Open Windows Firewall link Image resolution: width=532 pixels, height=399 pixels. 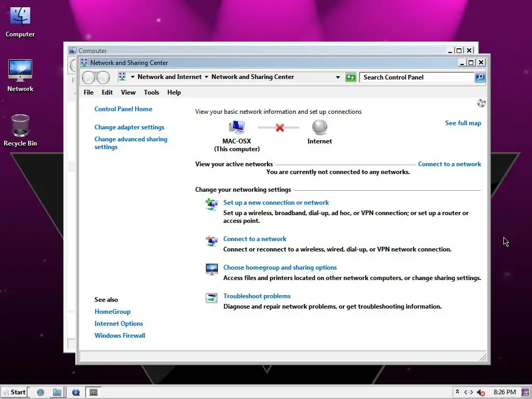120,335
